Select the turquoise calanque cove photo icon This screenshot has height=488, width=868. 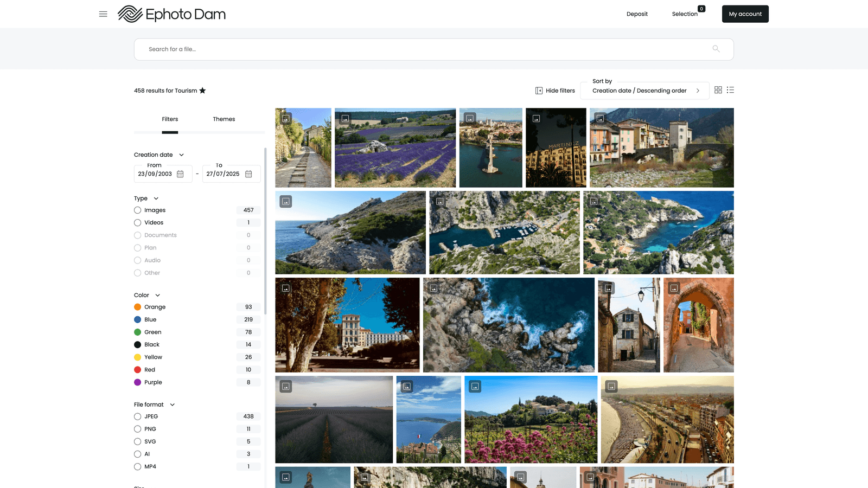click(x=593, y=201)
